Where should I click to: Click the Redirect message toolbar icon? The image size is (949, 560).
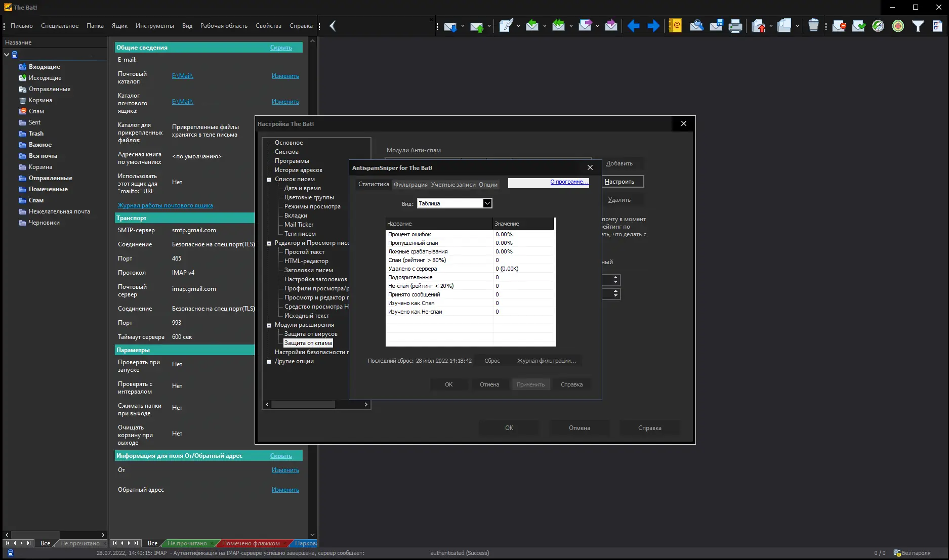click(x=611, y=26)
